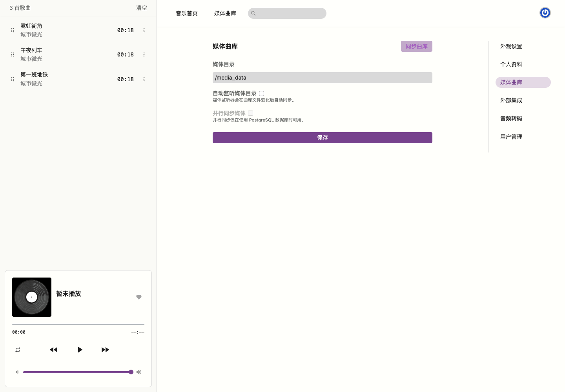This screenshot has width=565, height=392.
Task: Start playback with play button
Action: [x=80, y=350]
